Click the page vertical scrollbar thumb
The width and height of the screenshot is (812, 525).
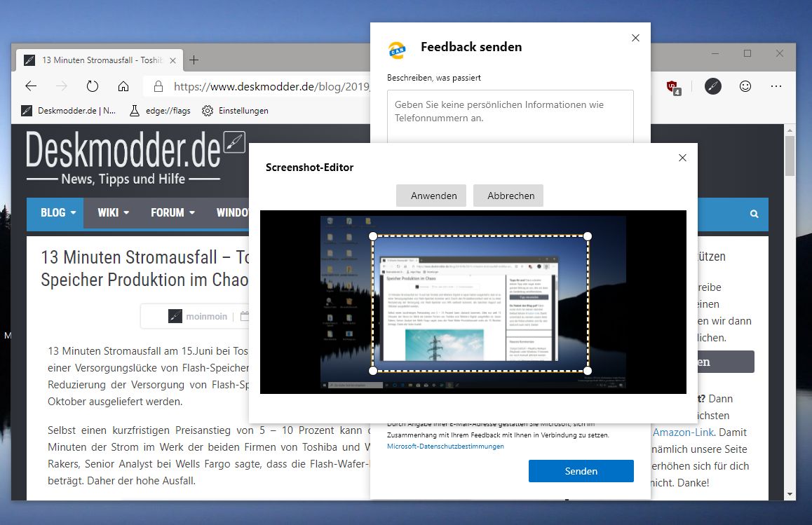[x=790, y=156]
